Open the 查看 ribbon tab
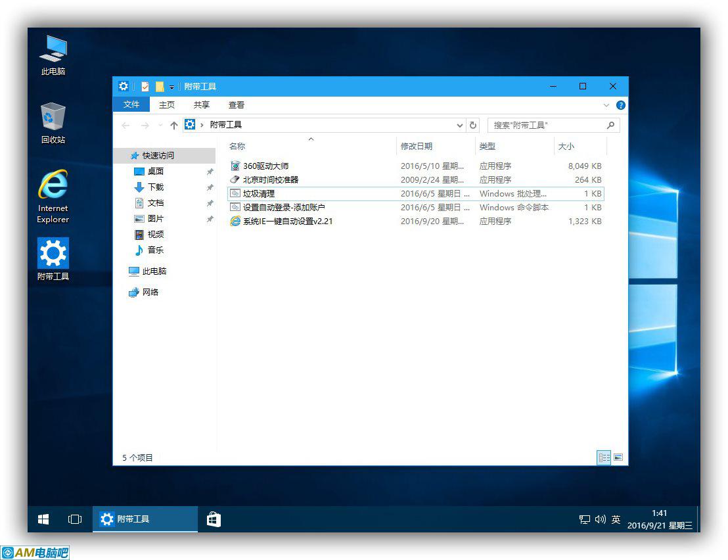 (x=237, y=105)
